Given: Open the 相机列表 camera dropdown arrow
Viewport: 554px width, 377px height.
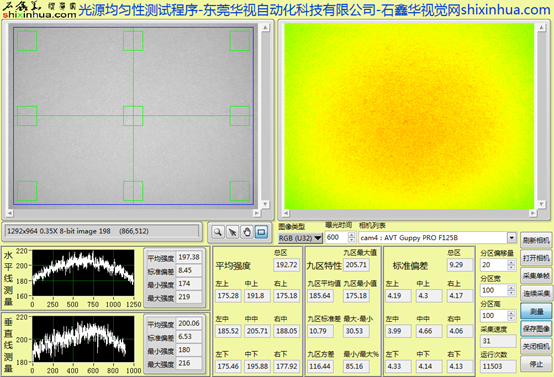Looking at the screenshot, I should click(x=511, y=237).
